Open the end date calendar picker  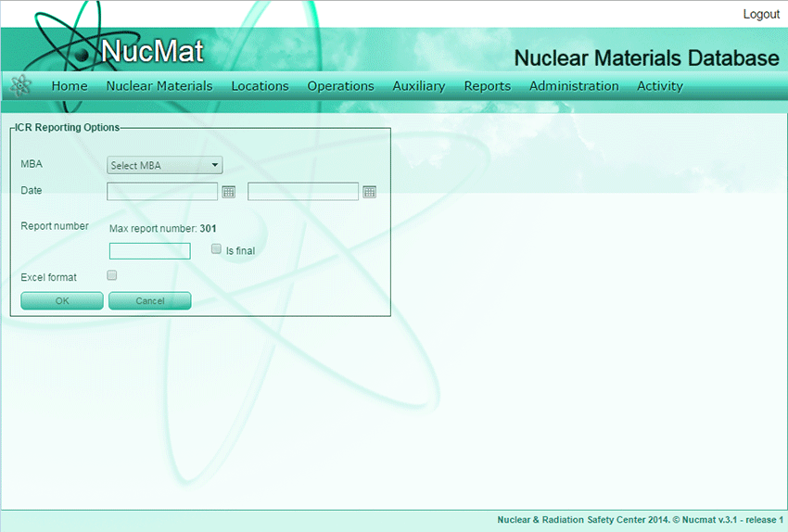click(369, 192)
